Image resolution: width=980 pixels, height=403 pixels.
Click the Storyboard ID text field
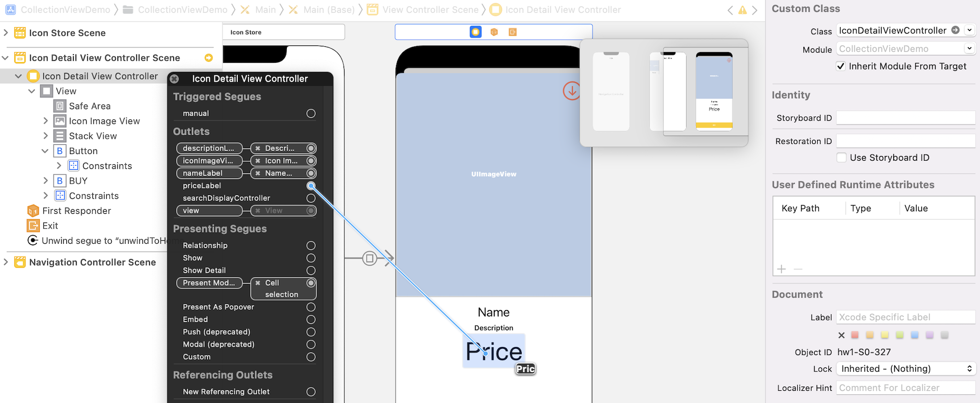[905, 118]
